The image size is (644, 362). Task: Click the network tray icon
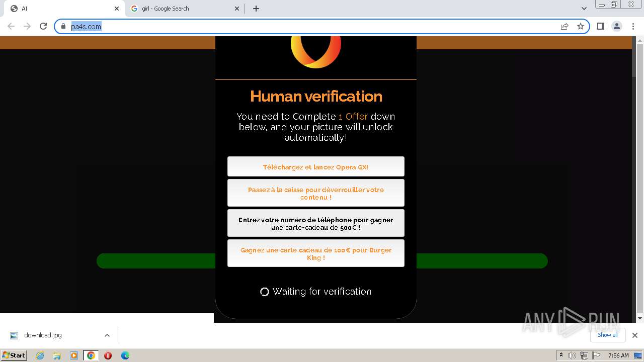pyautogui.click(x=584, y=355)
